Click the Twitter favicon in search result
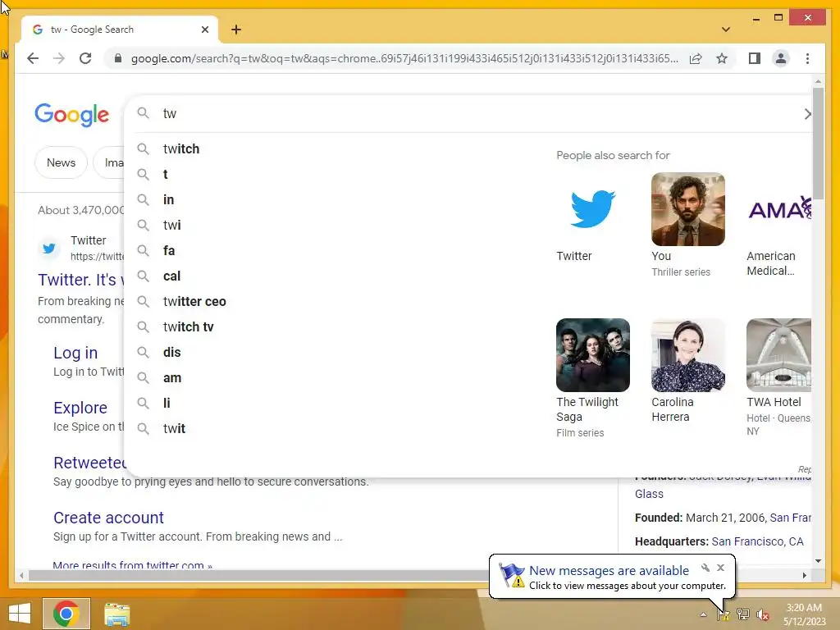 [x=48, y=248]
